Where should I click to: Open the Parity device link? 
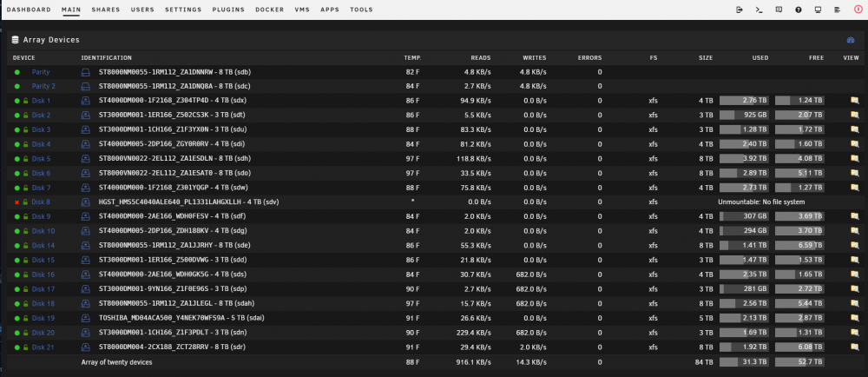(x=41, y=72)
